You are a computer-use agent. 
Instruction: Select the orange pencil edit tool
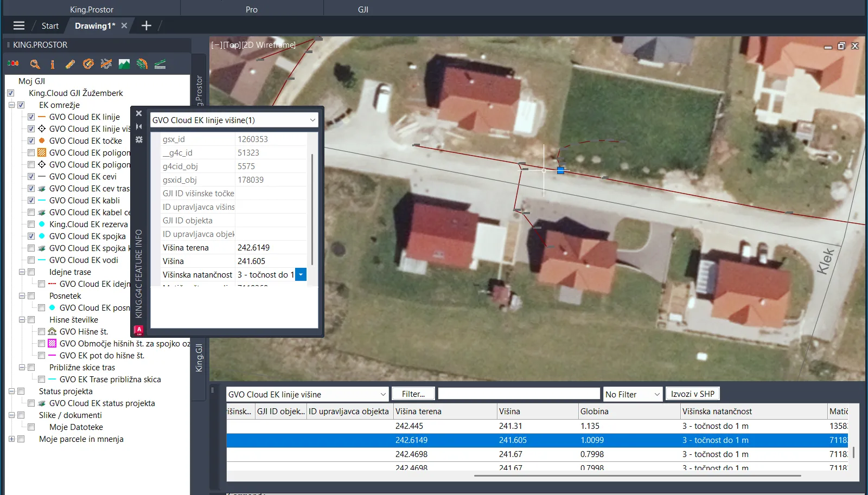point(70,65)
